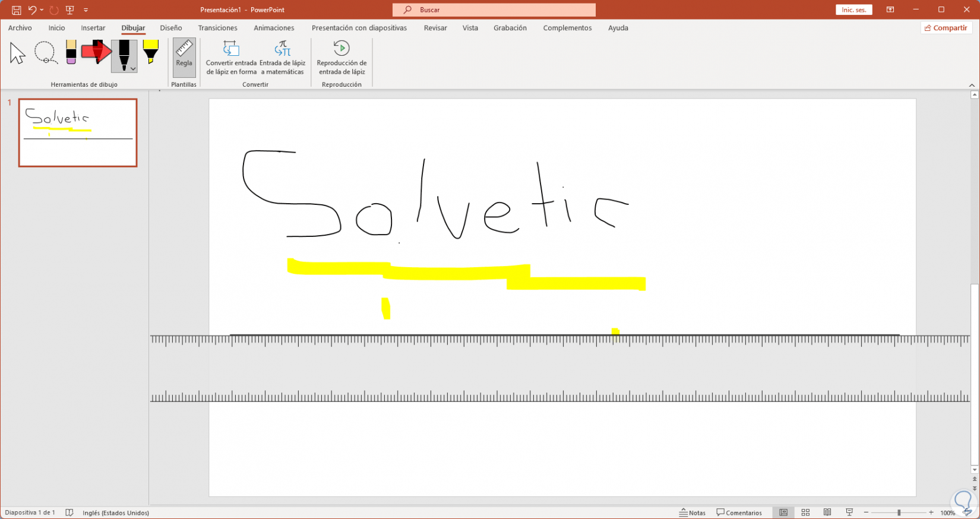The width and height of the screenshot is (980, 519).
Task: Go to previous slide using double-arrow up
Action: point(974,479)
